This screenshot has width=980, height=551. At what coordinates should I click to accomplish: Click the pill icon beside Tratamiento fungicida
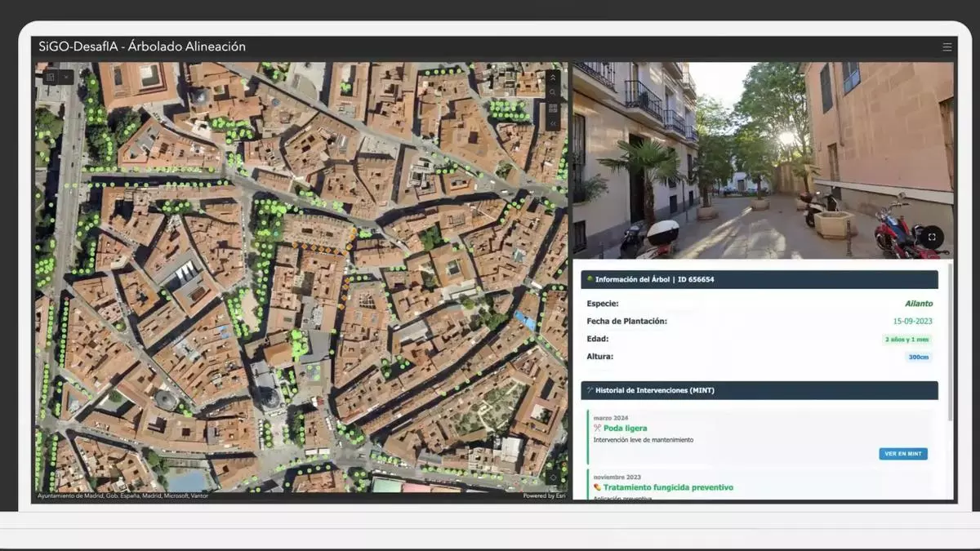tap(597, 487)
